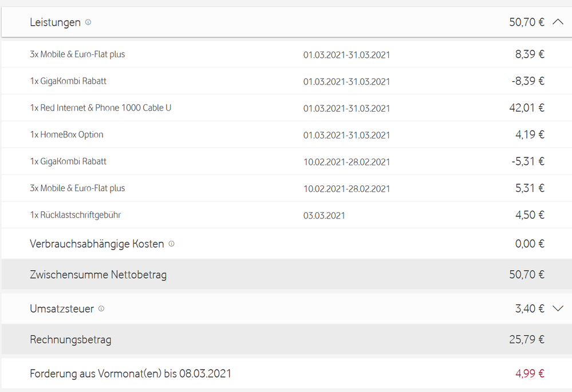Screen dimensions: 572x392
Task: Click the info icon next to Leistungen
Action: (88, 22)
